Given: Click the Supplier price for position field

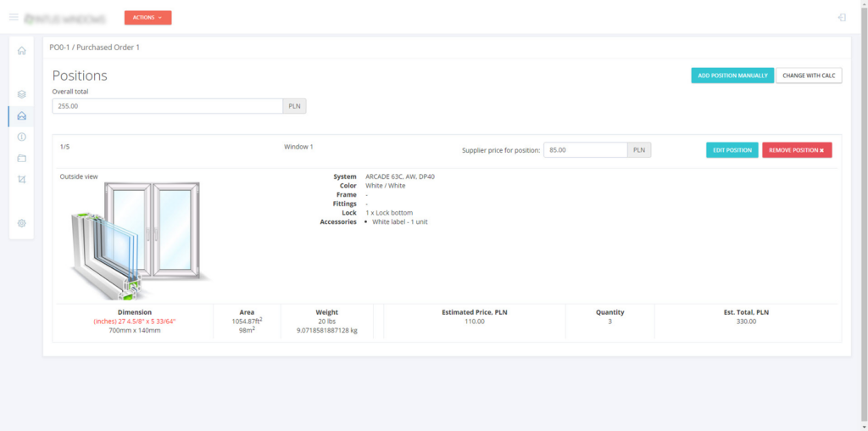Looking at the screenshot, I should pos(585,150).
